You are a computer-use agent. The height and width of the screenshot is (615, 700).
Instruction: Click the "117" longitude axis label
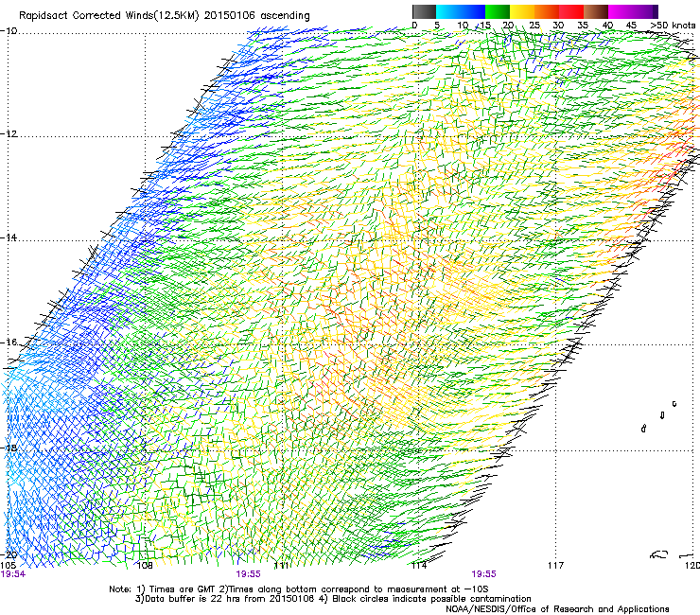(556, 566)
